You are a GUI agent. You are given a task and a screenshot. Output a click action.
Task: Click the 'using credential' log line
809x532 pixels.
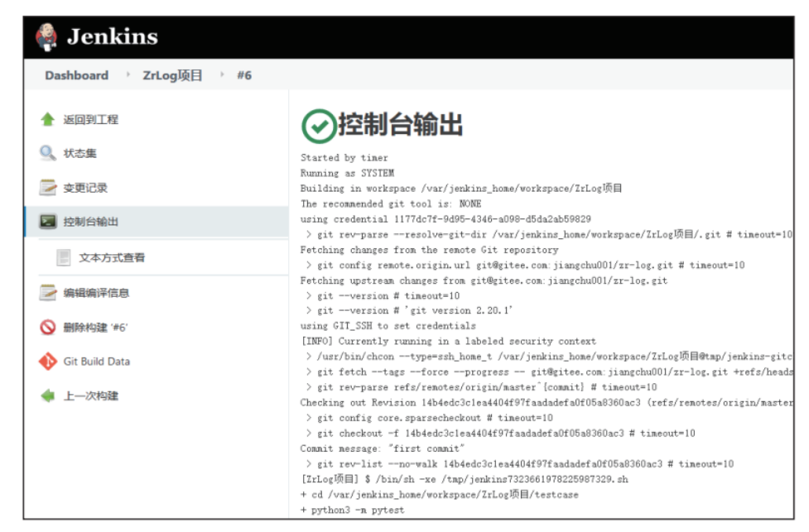(445, 219)
